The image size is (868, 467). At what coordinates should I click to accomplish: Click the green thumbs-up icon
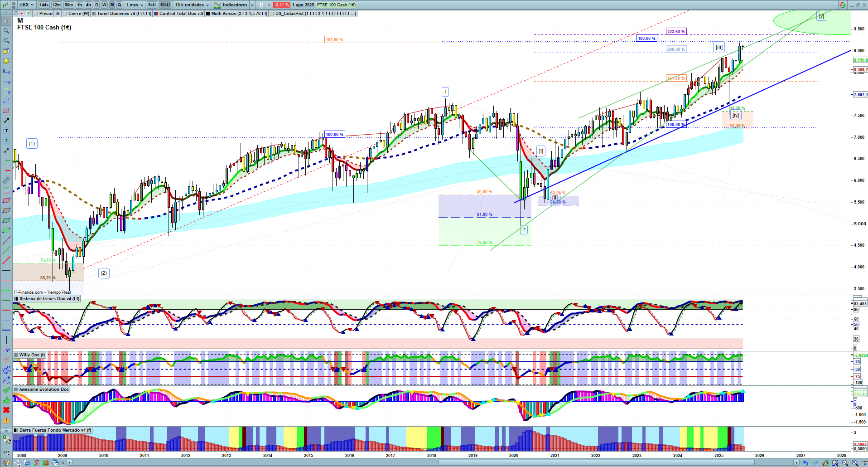6,400
